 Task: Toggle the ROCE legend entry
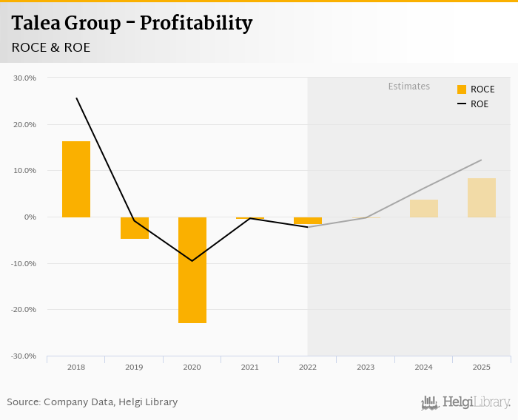click(x=482, y=89)
